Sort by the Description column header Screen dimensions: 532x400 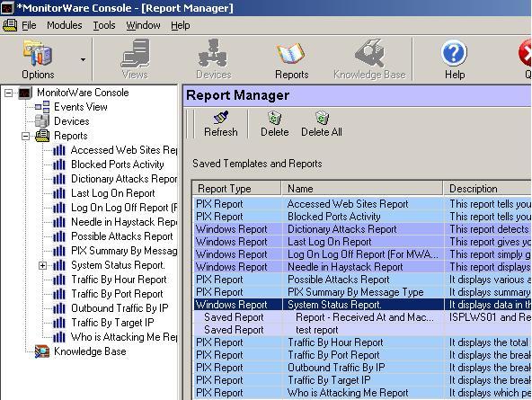[488, 189]
